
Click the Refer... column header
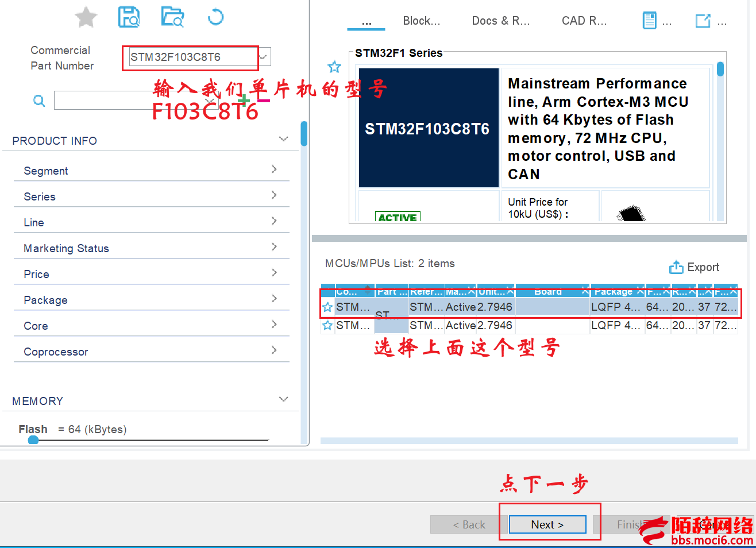click(x=426, y=291)
